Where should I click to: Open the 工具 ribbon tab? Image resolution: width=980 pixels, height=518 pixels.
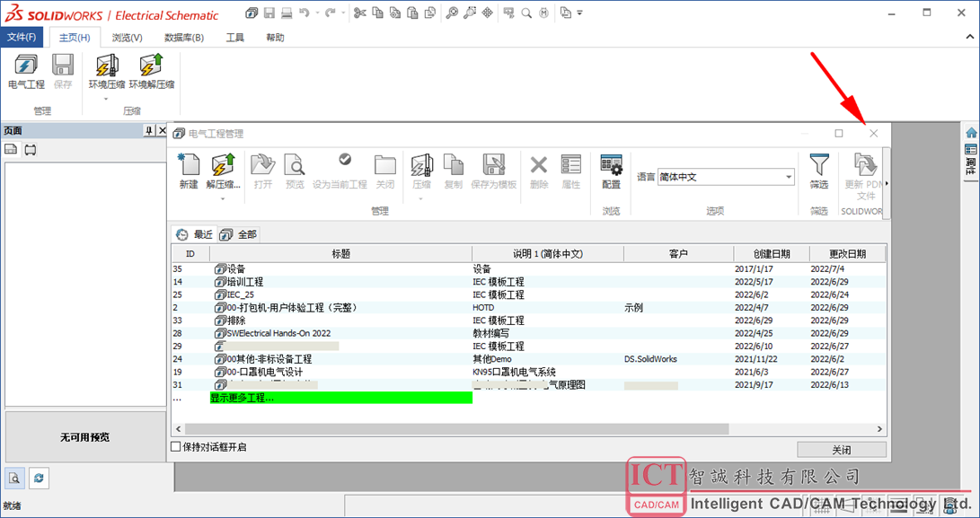[235, 38]
